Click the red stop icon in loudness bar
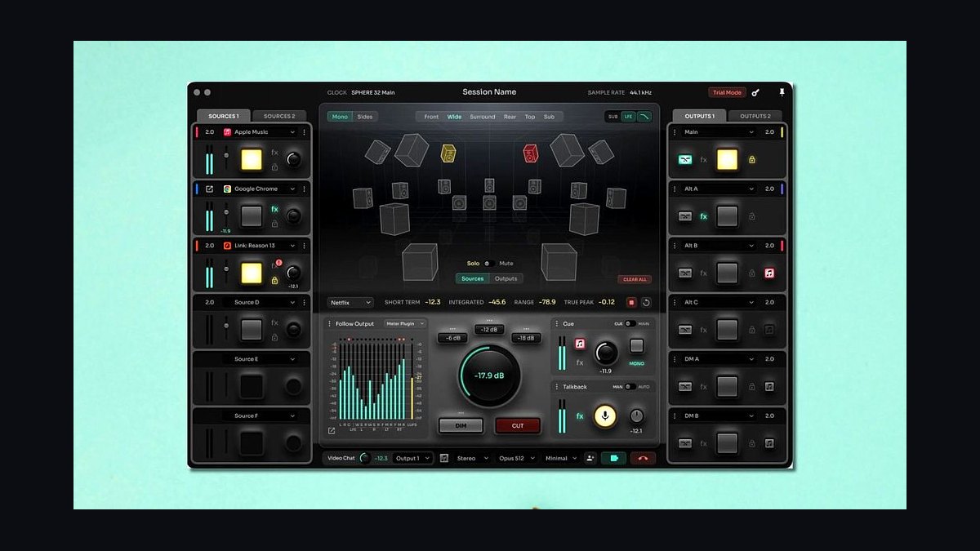980x551 pixels. pos(631,302)
